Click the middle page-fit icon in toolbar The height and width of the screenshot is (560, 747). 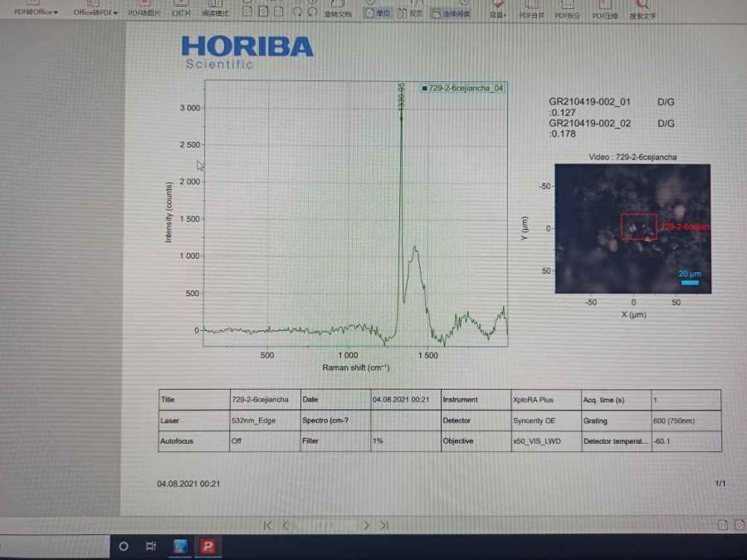(263, 11)
